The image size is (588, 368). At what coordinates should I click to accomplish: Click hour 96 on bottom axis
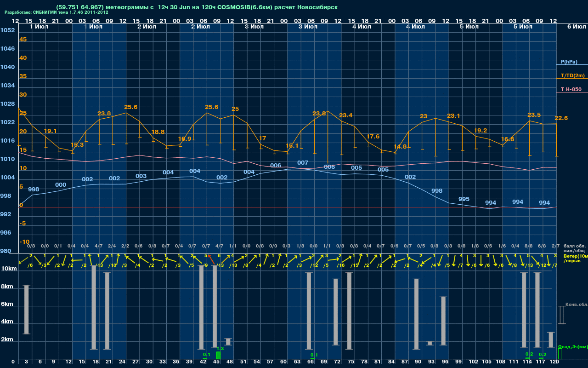tap(445, 362)
